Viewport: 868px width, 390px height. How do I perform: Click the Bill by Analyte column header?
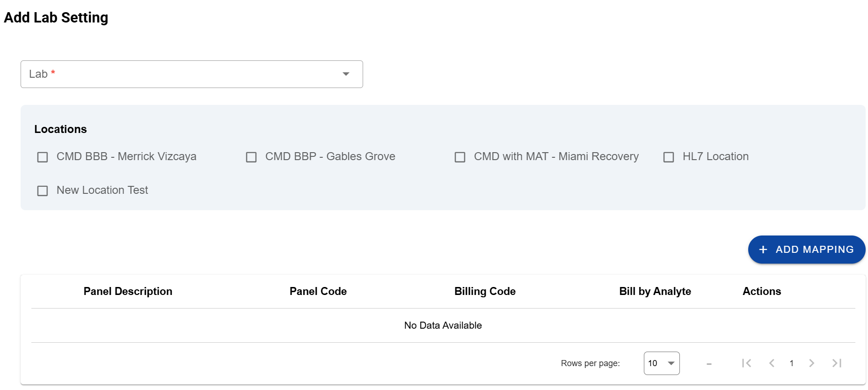pos(655,291)
